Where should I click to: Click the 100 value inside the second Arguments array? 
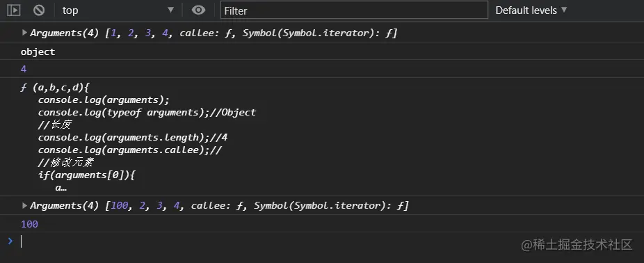(120, 205)
